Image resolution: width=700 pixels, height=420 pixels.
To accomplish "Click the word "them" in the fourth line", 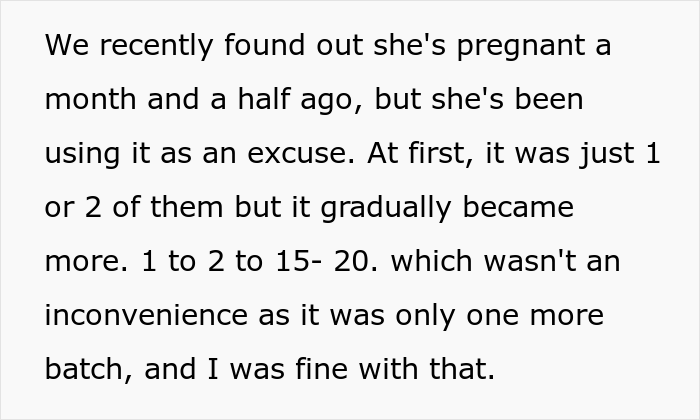I will click(219, 208).
